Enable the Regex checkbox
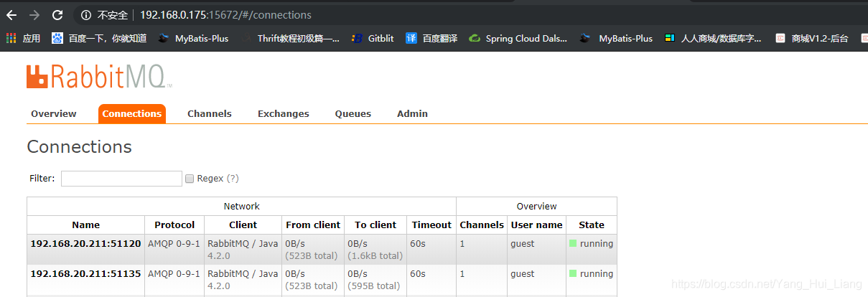Viewport: 868px width, 297px height. pos(190,179)
